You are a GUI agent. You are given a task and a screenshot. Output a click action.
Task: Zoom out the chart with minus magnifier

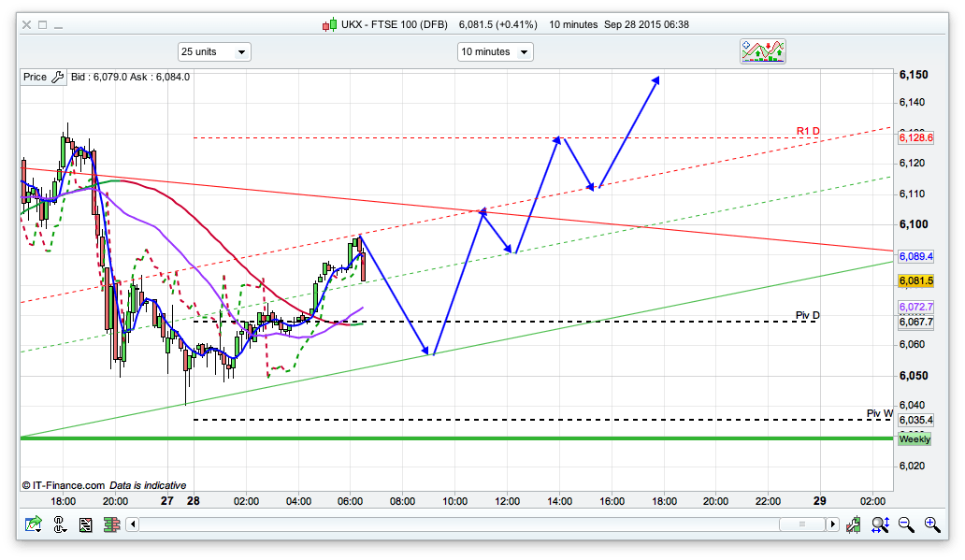pos(905,524)
